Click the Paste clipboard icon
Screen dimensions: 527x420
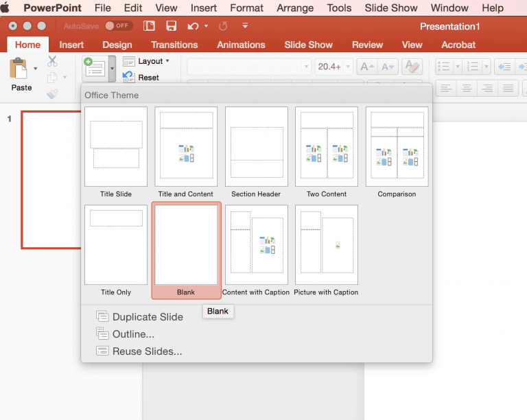click(19, 68)
